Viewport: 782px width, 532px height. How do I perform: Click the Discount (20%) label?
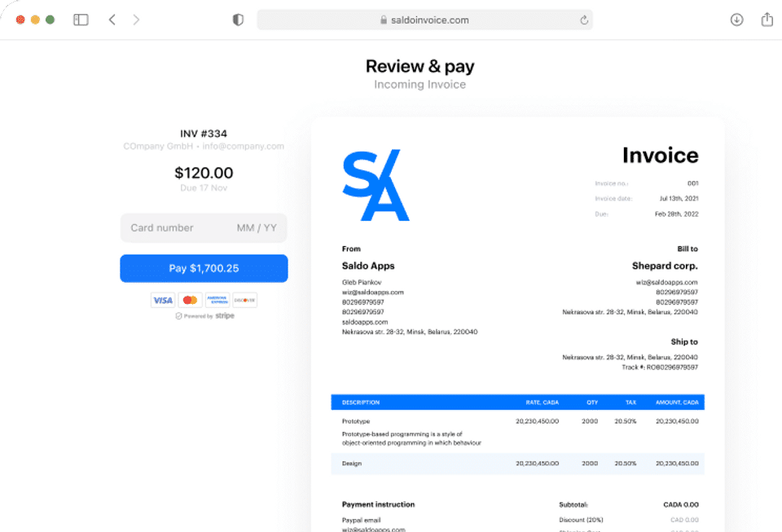(x=581, y=520)
